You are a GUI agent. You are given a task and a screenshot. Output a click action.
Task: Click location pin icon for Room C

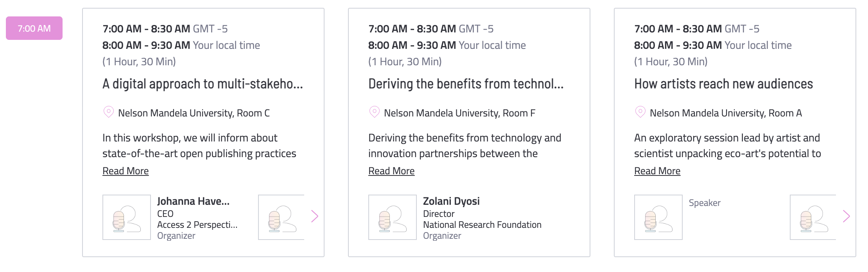[x=108, y=112]
